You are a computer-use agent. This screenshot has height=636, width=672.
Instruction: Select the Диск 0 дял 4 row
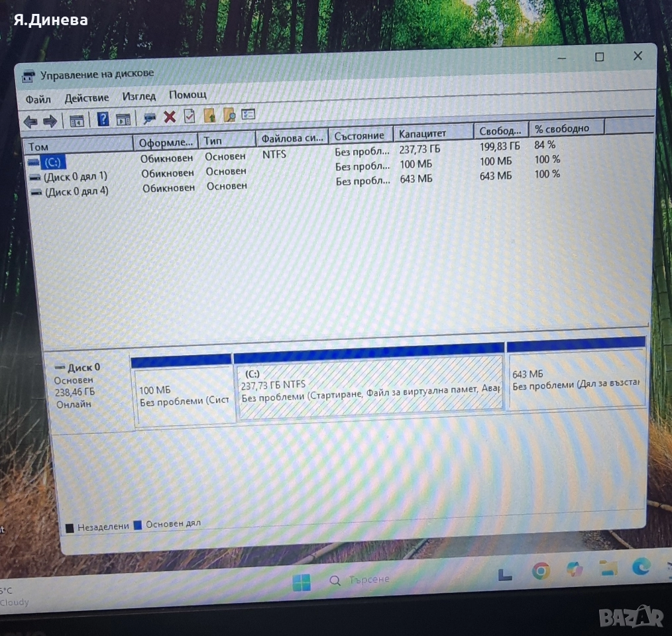(76, 191)
